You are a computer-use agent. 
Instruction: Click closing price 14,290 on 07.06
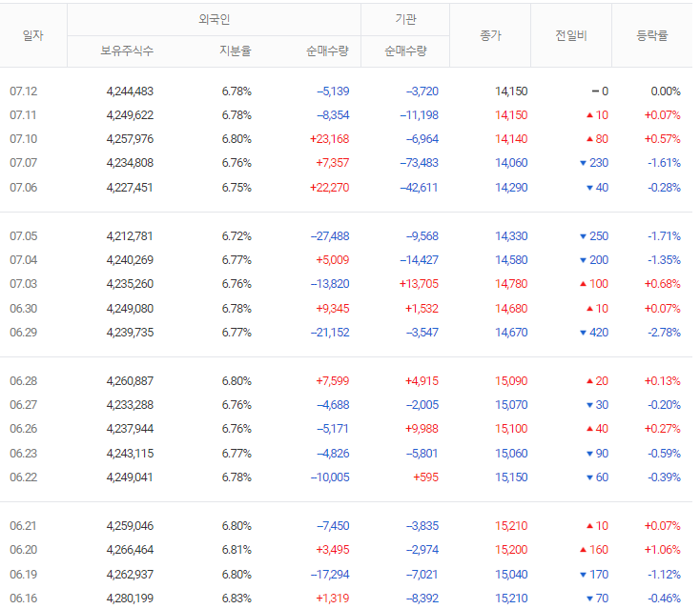click(511, 188)
